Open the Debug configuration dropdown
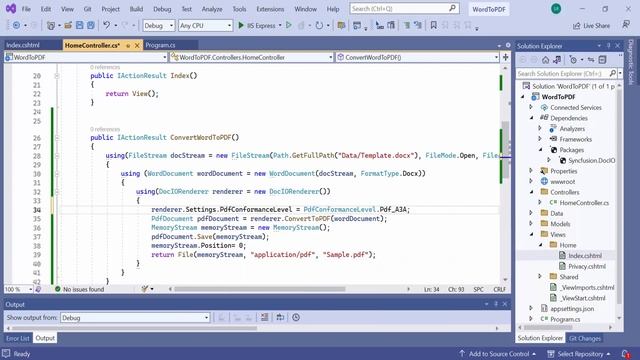 point(159,25)
